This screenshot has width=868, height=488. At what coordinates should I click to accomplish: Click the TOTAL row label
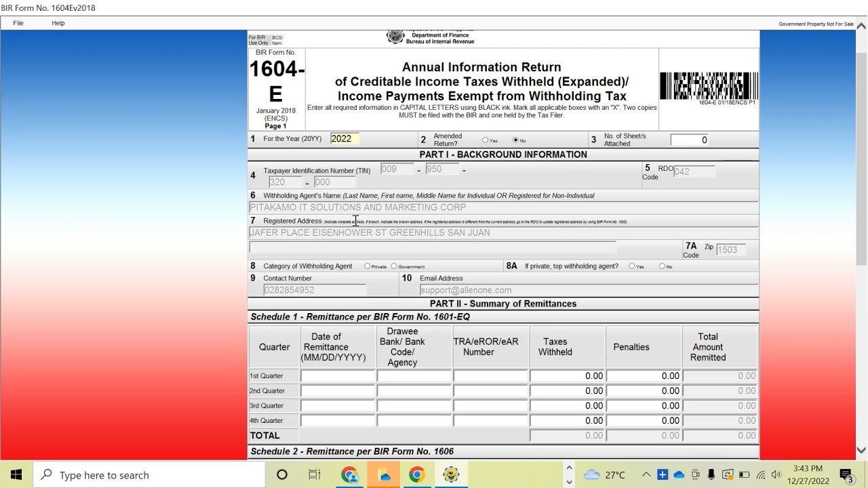pyautogui.click(x=264, y=436)
